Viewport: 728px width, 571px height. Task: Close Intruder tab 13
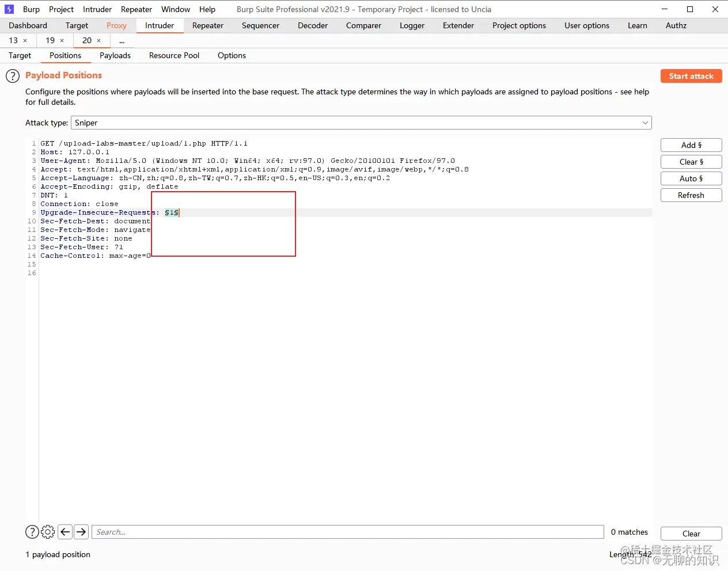tap(25, 40)
